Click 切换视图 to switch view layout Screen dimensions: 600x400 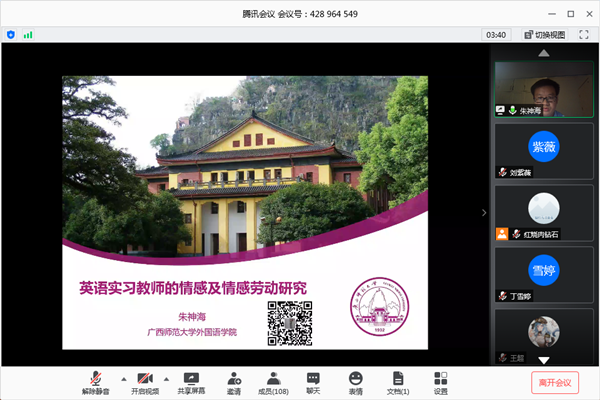(x=543, y=34)
